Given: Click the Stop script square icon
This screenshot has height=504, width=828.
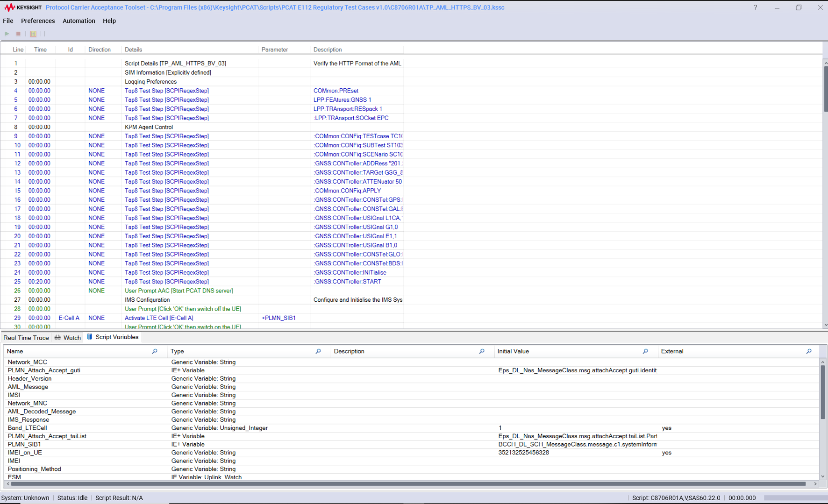Looking at the screenshot, I should [18, 34].
